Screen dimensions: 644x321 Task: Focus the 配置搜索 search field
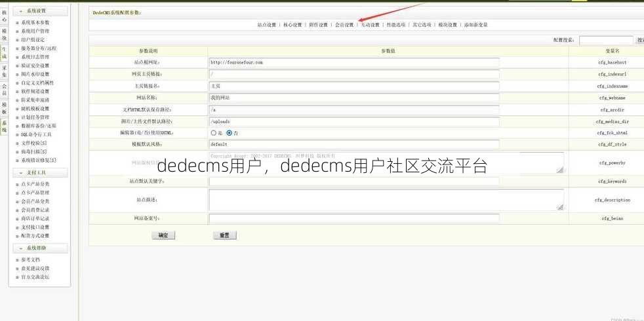[x=606, y=40]
